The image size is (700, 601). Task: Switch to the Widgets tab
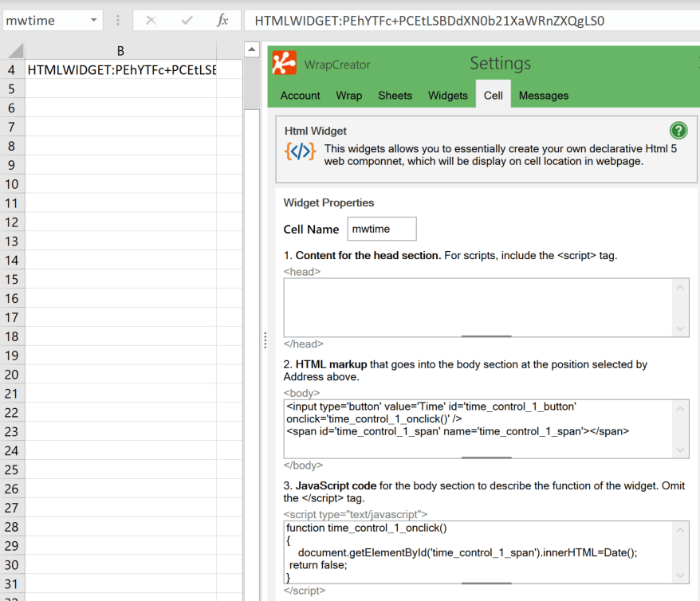click(447, 94)
